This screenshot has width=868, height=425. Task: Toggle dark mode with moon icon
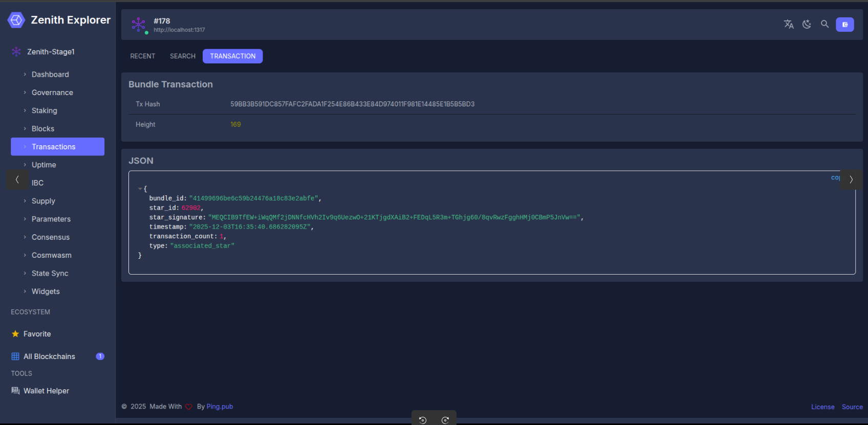807,24
